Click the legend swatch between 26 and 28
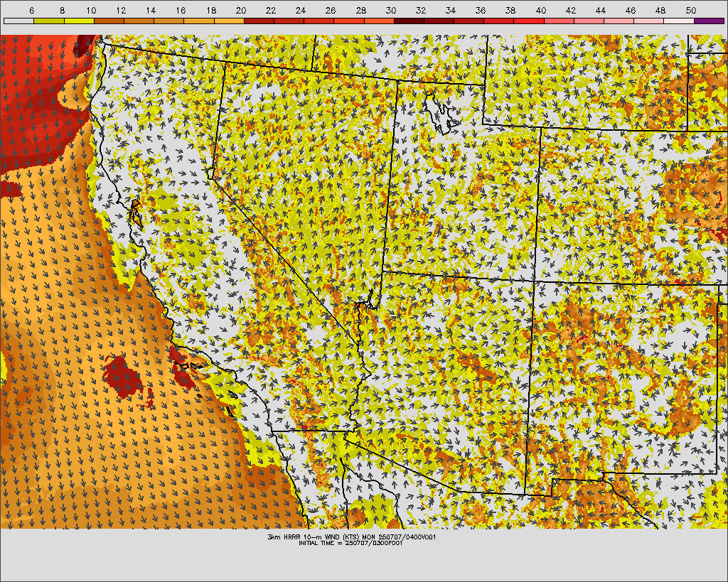Image resolution: width=728 pixels, height=582 pixels. (349, 21)
